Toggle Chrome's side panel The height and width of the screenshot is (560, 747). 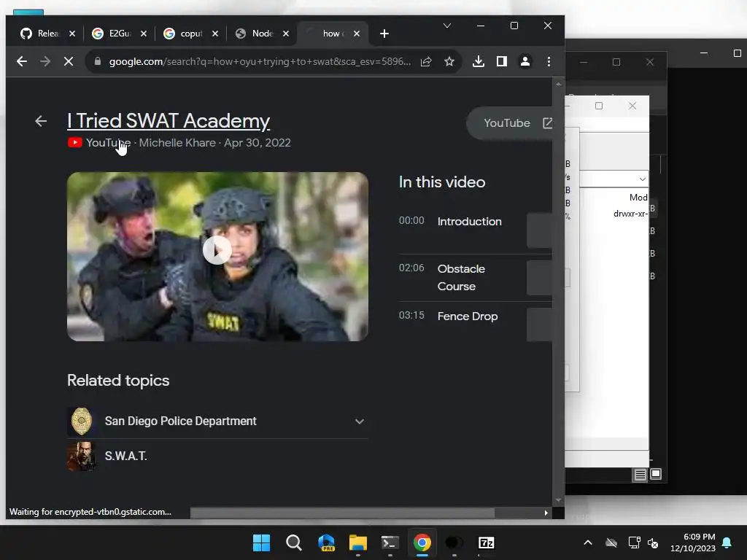click(x=502, y=61)
